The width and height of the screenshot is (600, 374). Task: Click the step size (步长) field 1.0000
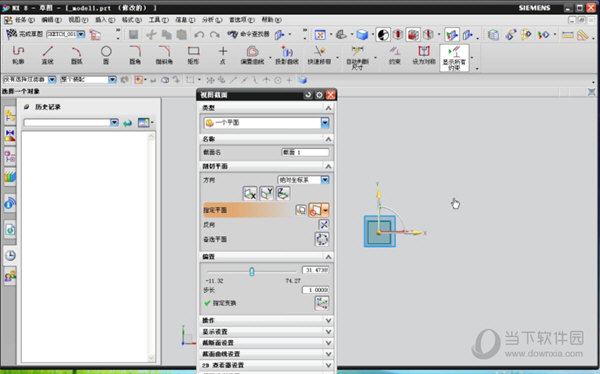(315, 290)
